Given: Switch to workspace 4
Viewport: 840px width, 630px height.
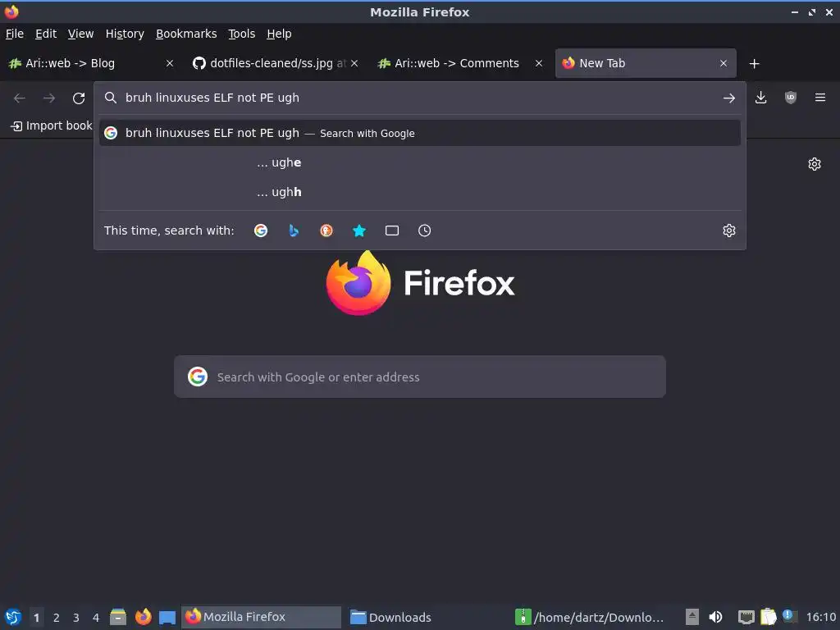Looking at the screenshot, I should [x=96, y=617].
